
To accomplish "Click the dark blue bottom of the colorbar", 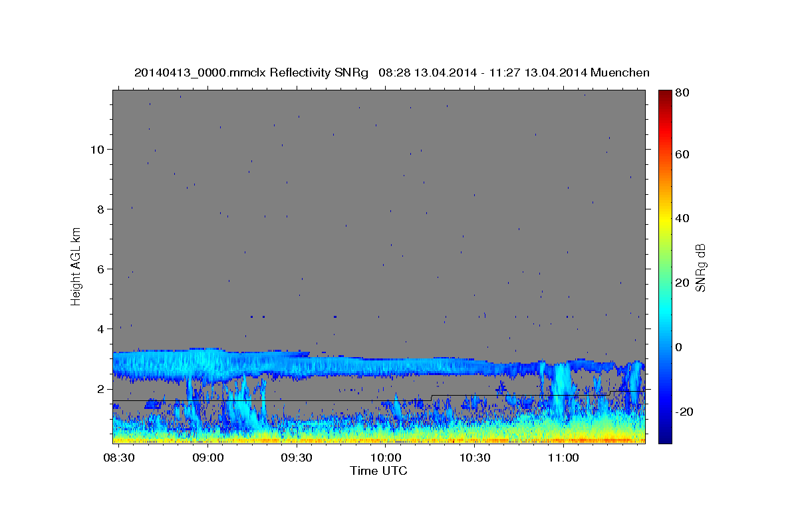I will point(664,436).
